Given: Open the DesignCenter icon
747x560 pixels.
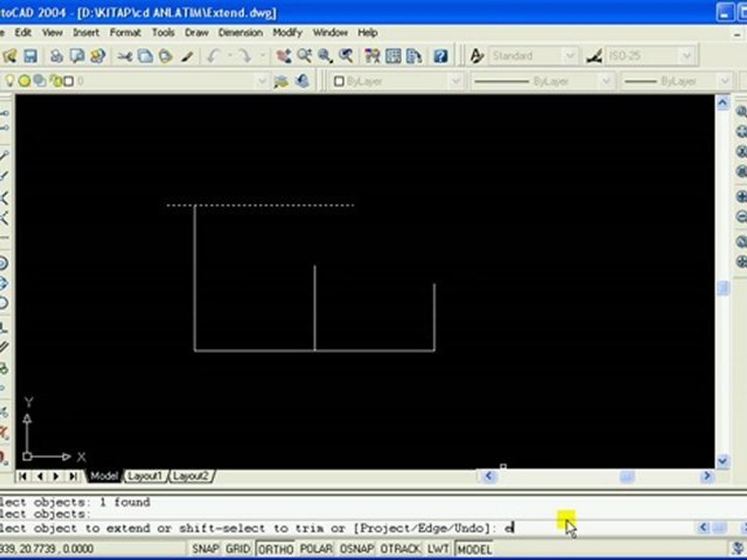Looking at the screenshot, I should 393,55.
